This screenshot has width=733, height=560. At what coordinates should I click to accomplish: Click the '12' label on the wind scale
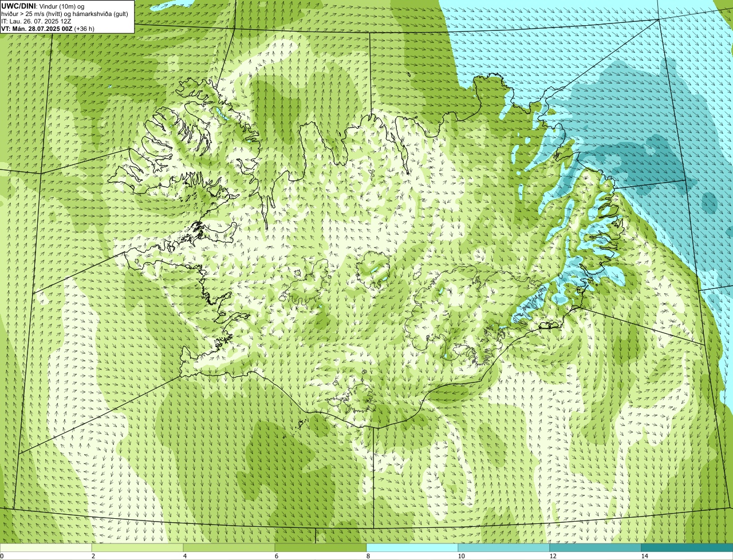pyautogui.click(x=553, y=556)
